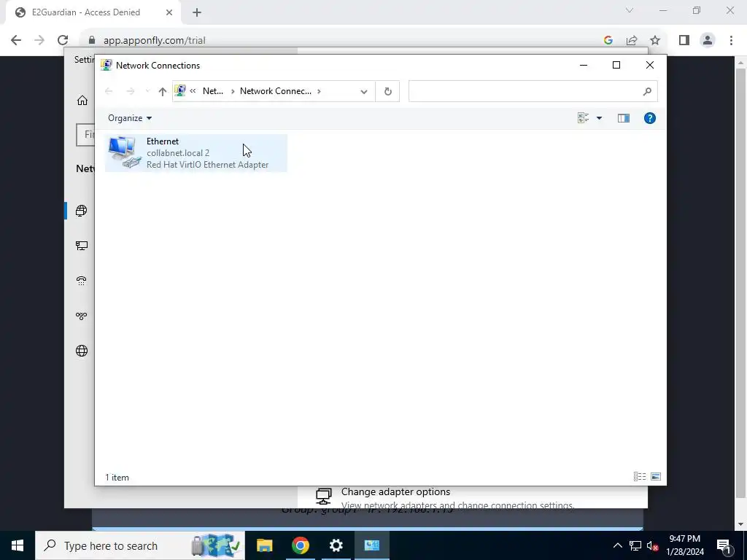Click the Forward arrow in Network Connections

tap(130, 91)
